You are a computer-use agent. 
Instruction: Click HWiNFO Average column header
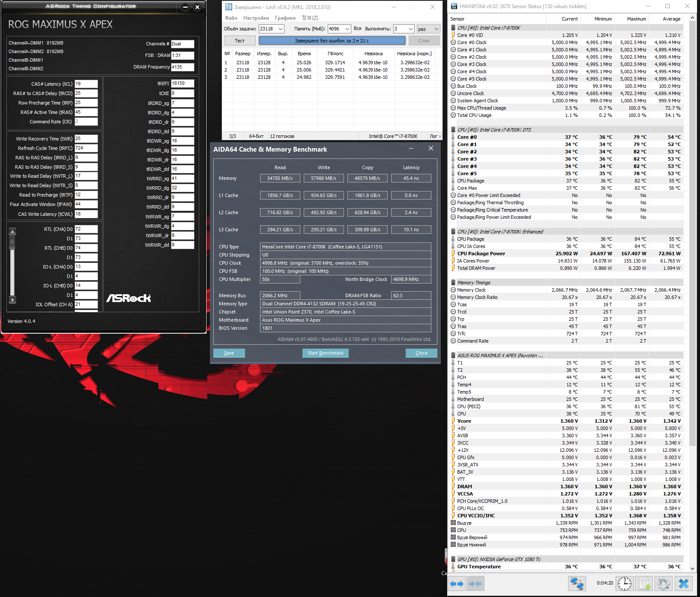[666, 19]
